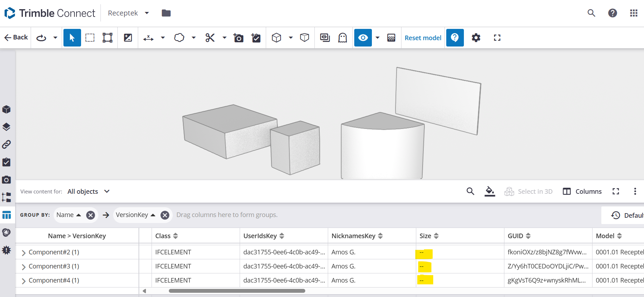The width and height of the screenshot is (644, 297).
Task: Select the clip plane scissors tool
Action: (x=210, y=38)
